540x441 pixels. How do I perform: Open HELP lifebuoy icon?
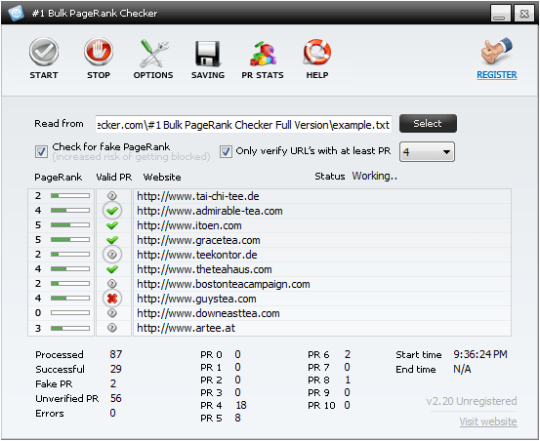click(317, 52)
